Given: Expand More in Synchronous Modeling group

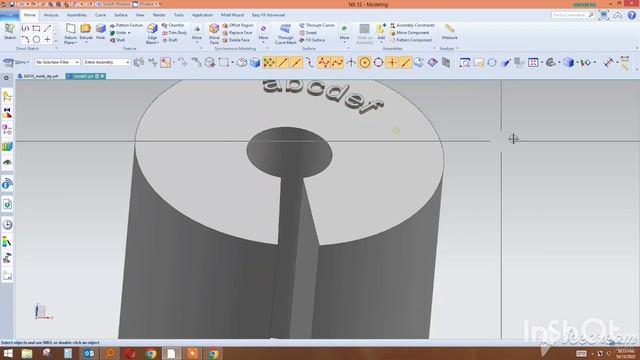Looking at the screenshot, I should pos(263,33).
